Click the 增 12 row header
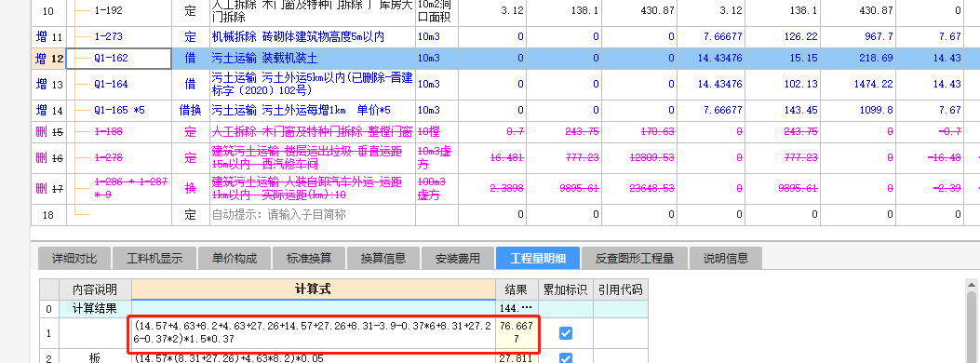Image resolution: width=980 pixels, height=363 pixels. 48,59
